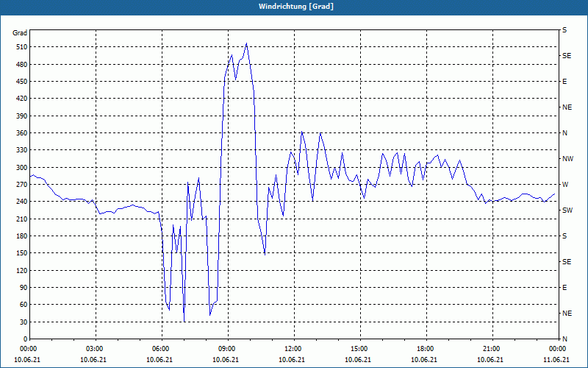Click the 480 y-axis value
588x368 pixels.
coord(21,65)
